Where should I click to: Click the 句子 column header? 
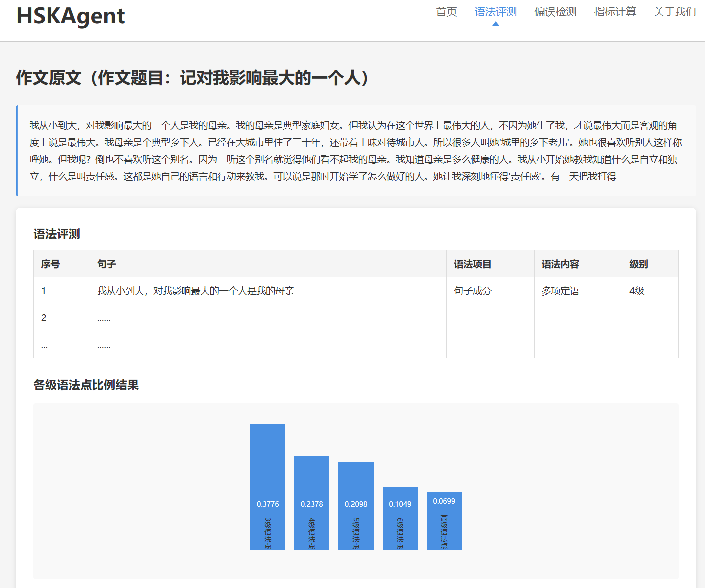tap(107, 264)
